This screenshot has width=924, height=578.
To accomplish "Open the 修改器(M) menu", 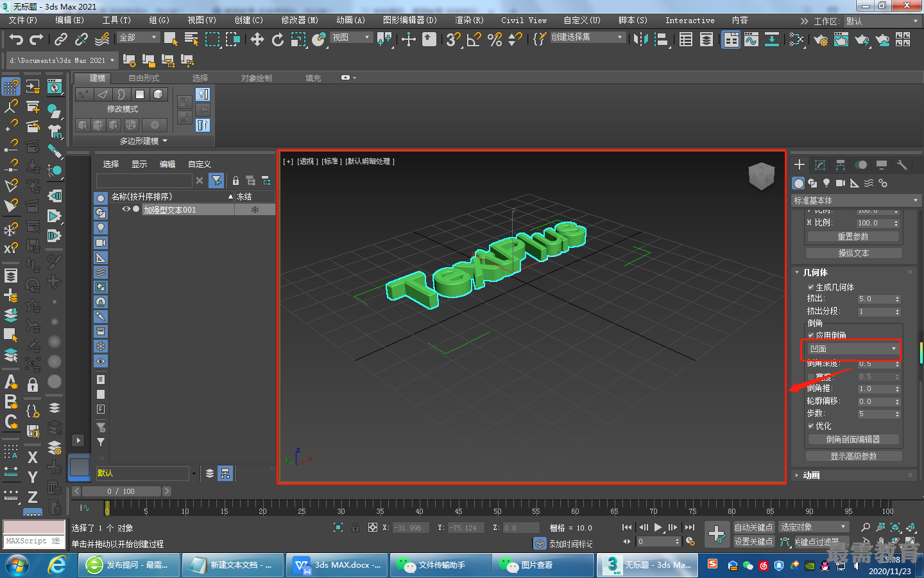I will (300, 20).
